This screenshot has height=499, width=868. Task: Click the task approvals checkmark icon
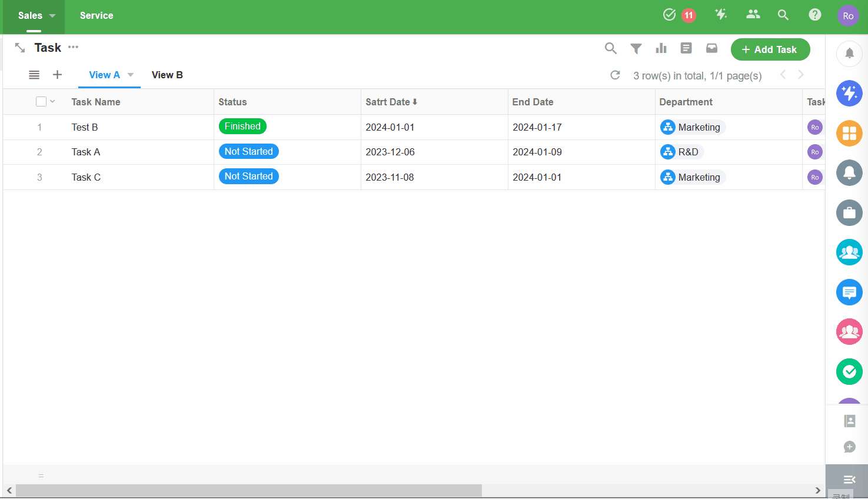click(669, 15)
